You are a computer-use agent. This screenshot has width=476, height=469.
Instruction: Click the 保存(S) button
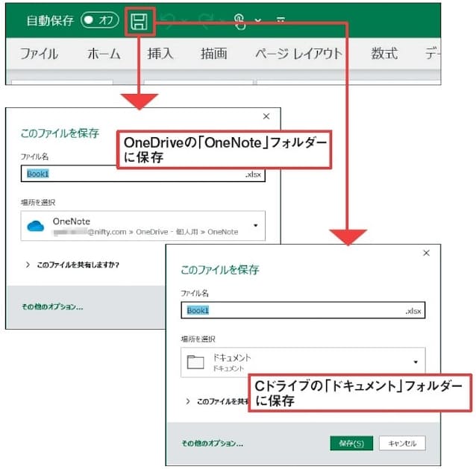351,443
